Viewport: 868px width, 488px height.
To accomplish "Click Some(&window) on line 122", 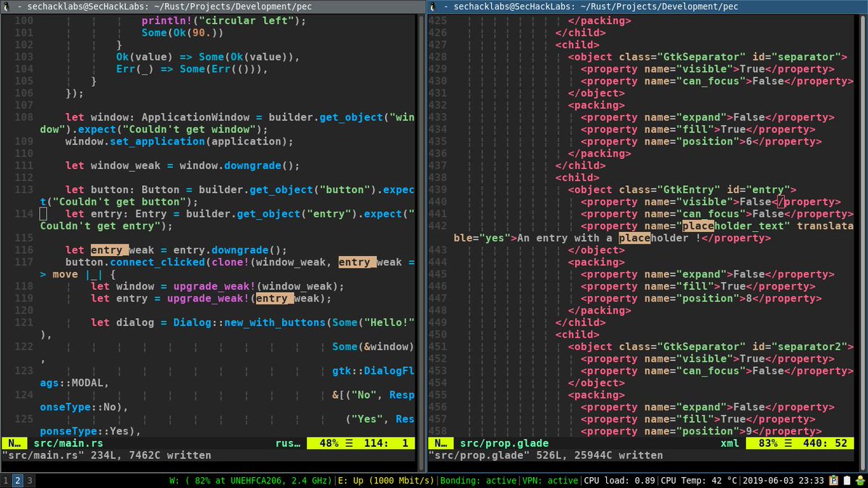I will click(373, 347).
